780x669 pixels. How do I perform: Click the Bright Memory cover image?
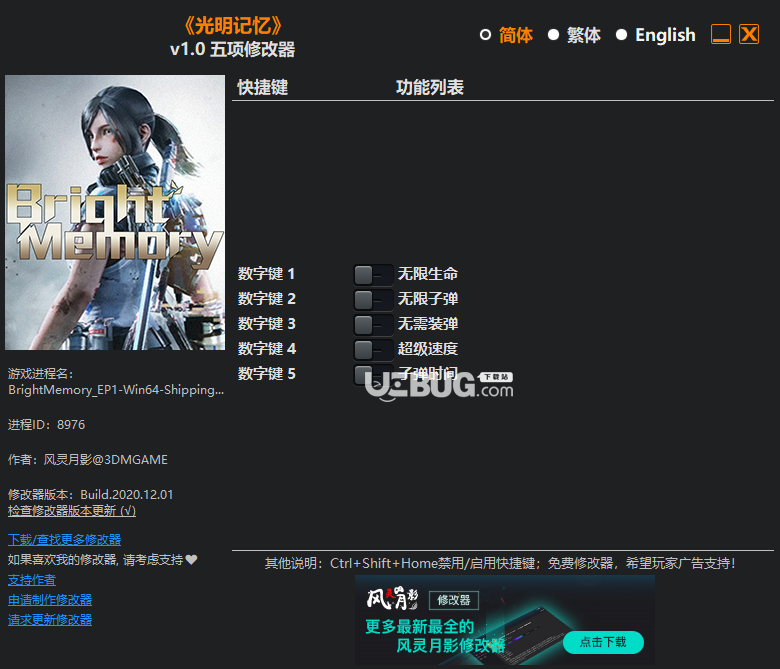pos(115,212)
